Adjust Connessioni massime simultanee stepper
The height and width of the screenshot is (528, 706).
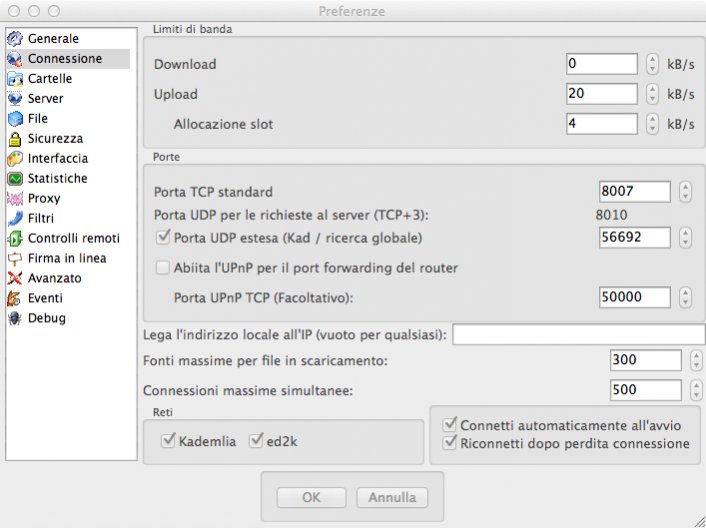click(x=692, y=390)
